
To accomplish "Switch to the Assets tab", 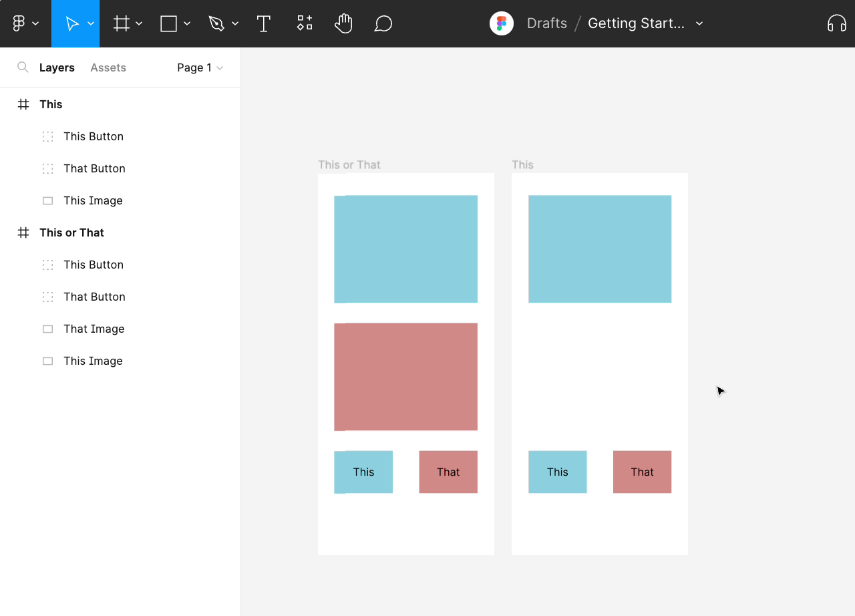I will click(108, 67).
